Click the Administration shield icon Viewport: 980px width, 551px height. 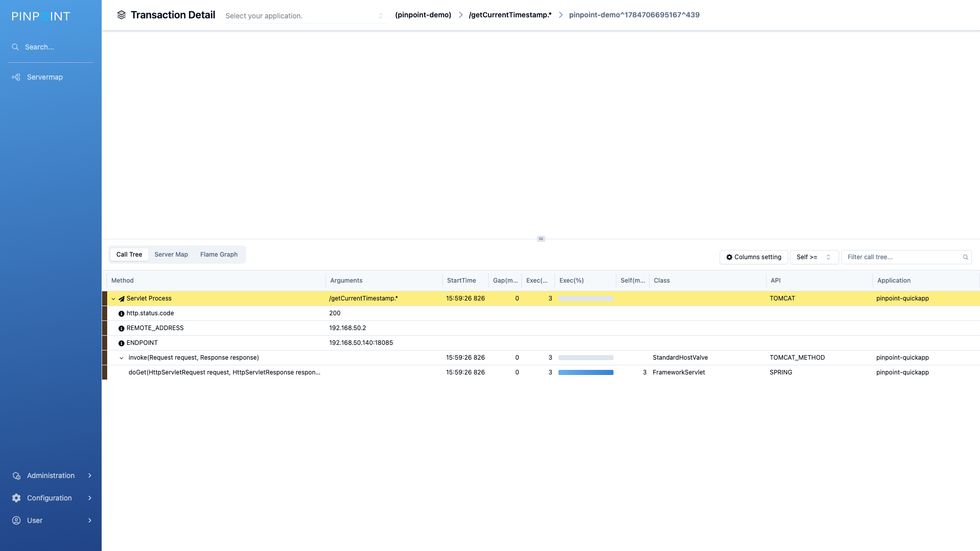(16, 475)
